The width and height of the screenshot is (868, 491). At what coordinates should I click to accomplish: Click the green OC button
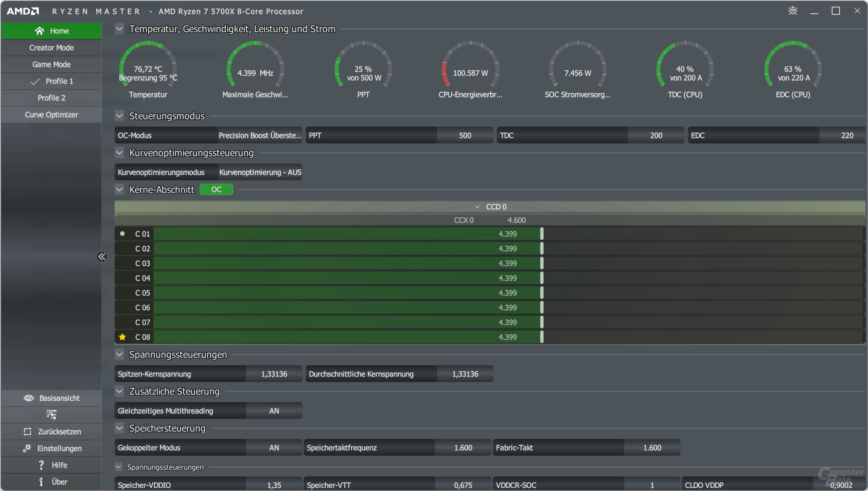tap(216, 189)
